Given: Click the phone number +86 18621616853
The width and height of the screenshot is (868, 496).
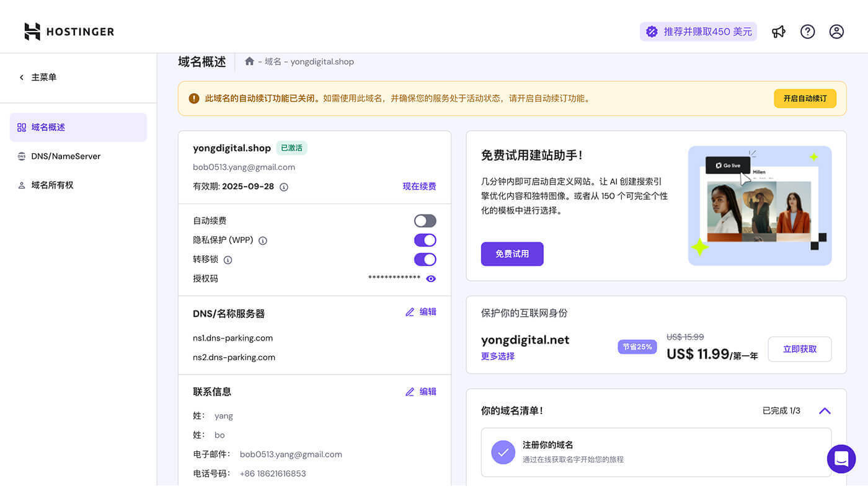Looking at the screenshot, I should tap(273, 474).
